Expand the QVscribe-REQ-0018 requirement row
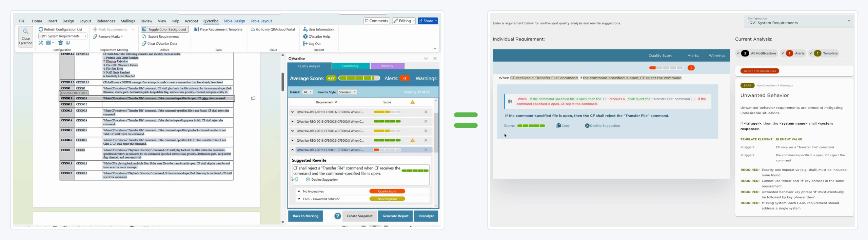868x240 pixels. [x=293, y=121]
